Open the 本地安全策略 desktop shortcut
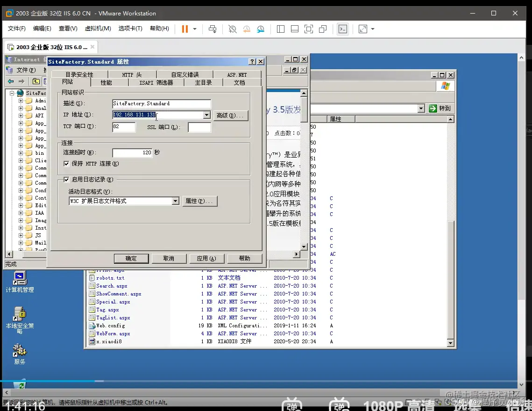 [x=20, y=320]
